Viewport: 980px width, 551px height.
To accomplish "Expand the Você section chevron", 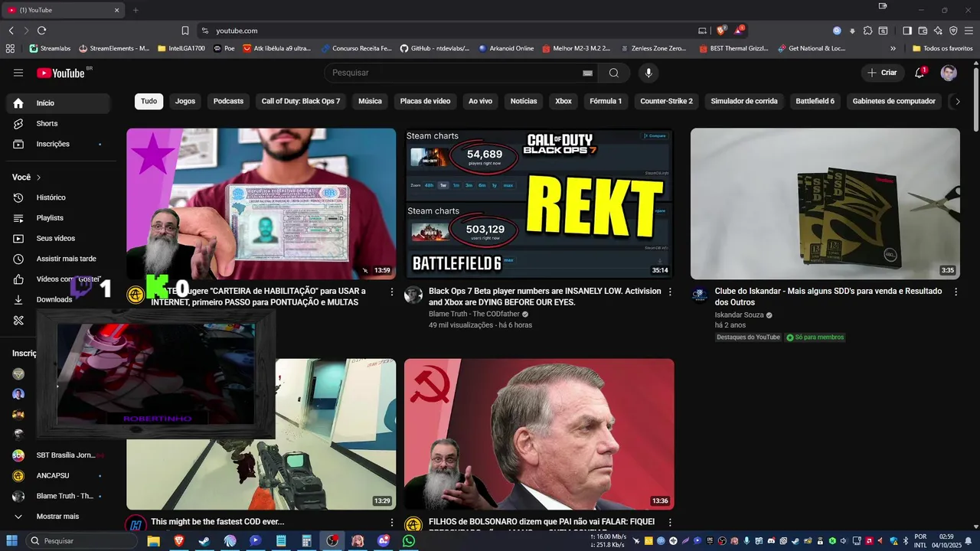I will [x=39, y=178].
